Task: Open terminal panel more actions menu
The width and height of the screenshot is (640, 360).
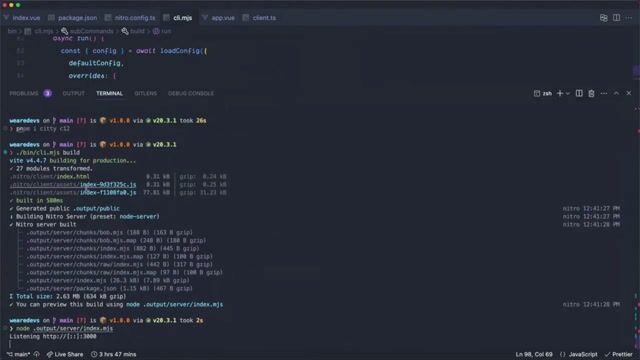Action: tap(604, 93)
